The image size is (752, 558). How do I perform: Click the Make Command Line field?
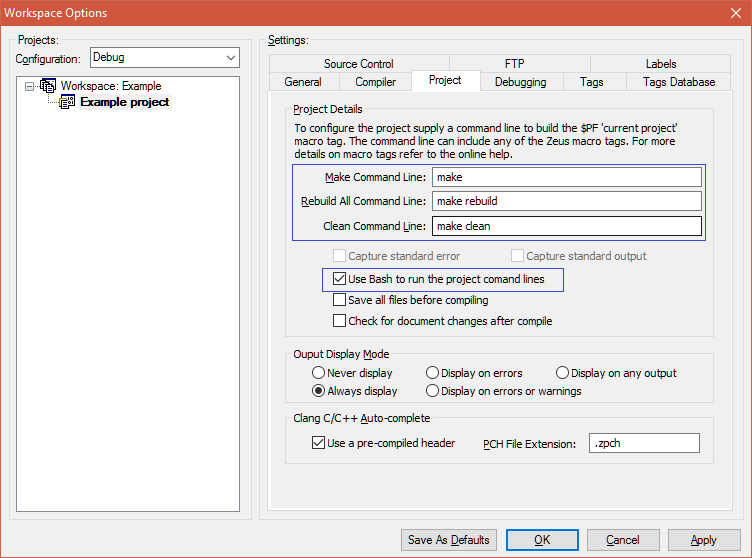566,177
